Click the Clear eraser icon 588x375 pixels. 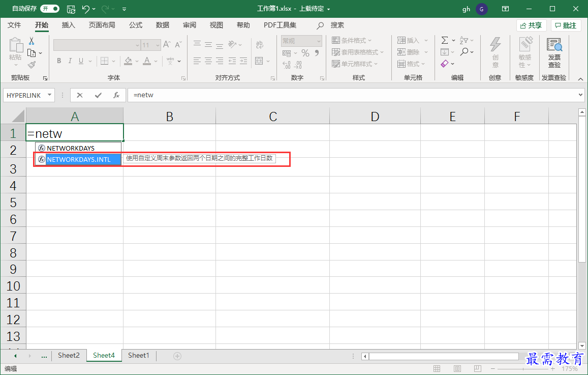pyautogui.click(x=445, y=64)
